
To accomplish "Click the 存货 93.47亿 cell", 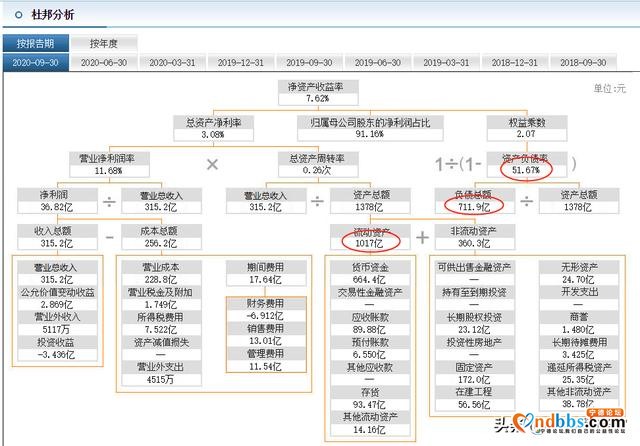I will pos(370,398).
